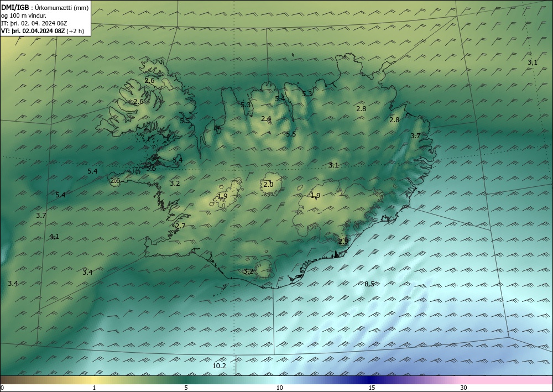Click the 2.7 value in southwest Iceland

pos(180,226)
